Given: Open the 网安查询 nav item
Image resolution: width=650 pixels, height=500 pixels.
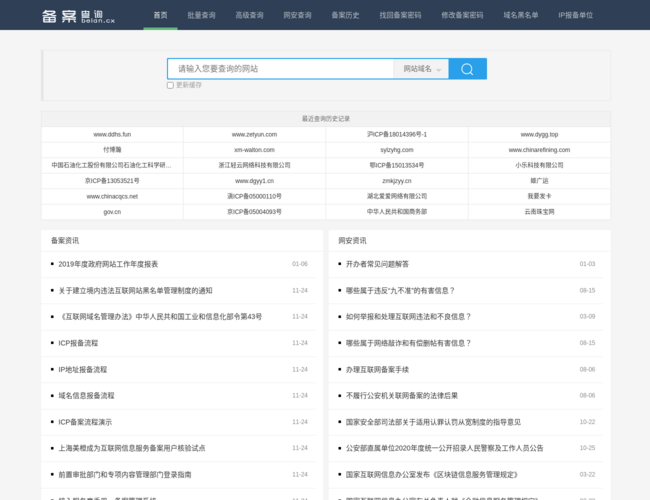Looking at the screenshot, I should [x=297, y=15].
